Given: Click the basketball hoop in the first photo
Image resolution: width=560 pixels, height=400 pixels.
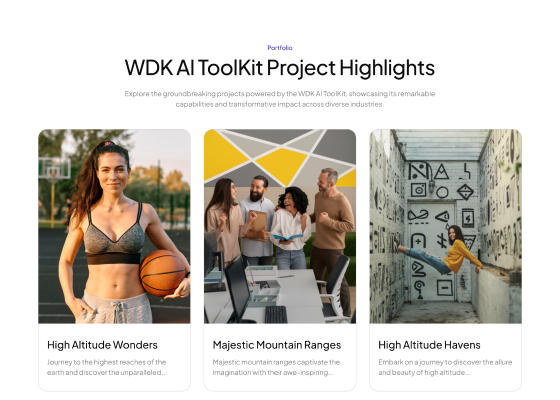Looking at the screenshot, I should (x=54, y=169).
